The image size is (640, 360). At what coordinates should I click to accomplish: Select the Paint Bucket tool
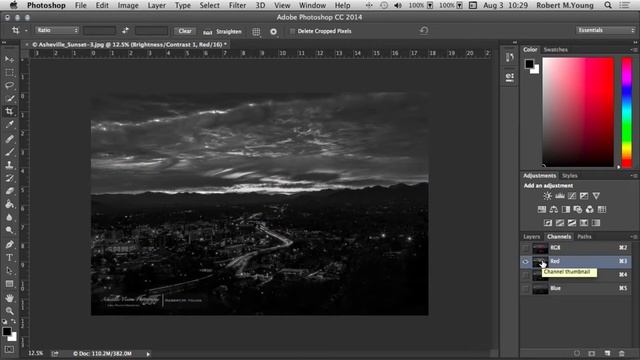click(x=9, y=204)
